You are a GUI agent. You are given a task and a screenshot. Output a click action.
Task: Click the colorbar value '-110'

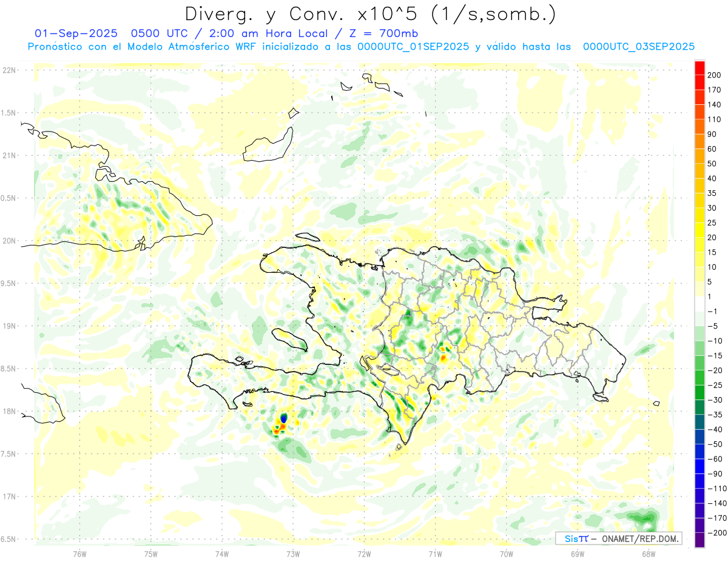(717, 488)
